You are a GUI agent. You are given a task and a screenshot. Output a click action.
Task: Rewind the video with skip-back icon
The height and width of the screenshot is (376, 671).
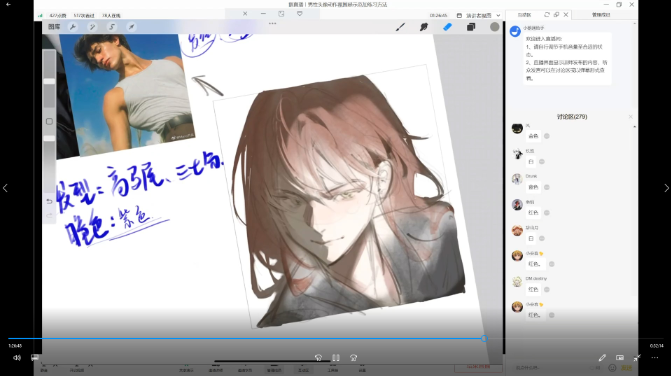click(318, 358)
